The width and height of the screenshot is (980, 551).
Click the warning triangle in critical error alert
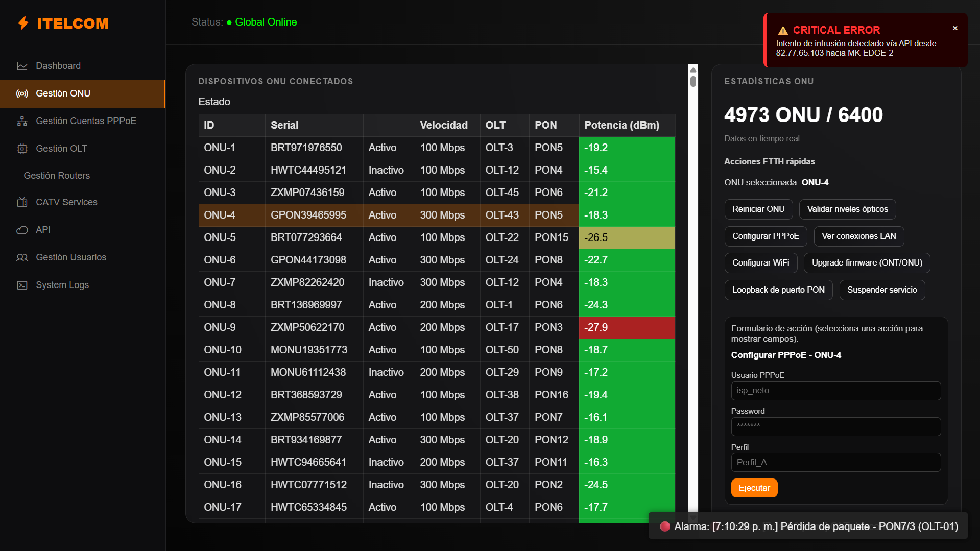pos(783,31)
